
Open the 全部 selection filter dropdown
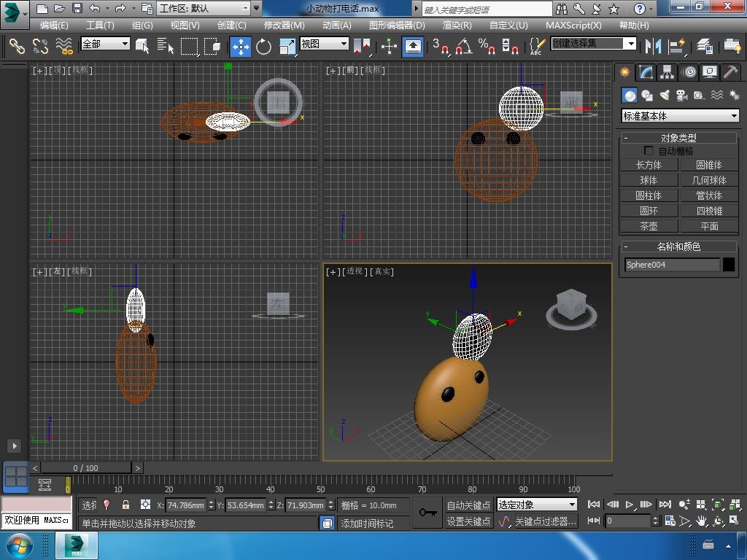tap(105, 44)
